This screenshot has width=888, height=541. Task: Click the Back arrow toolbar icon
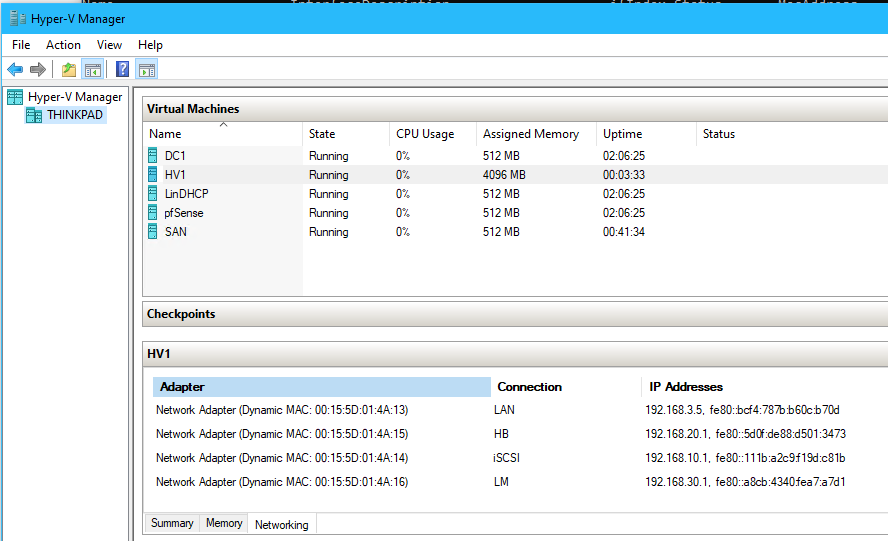(15, 70)
